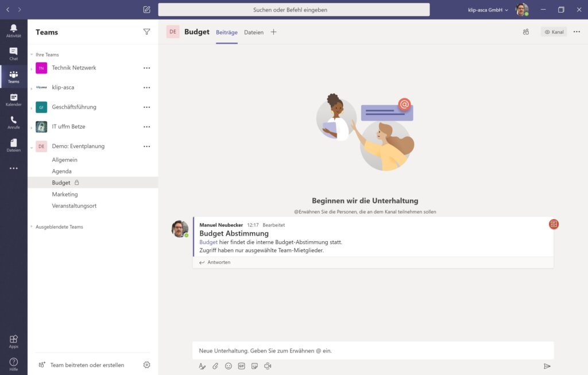
Task: Add a new tab with plus
Action: (273, 32)
